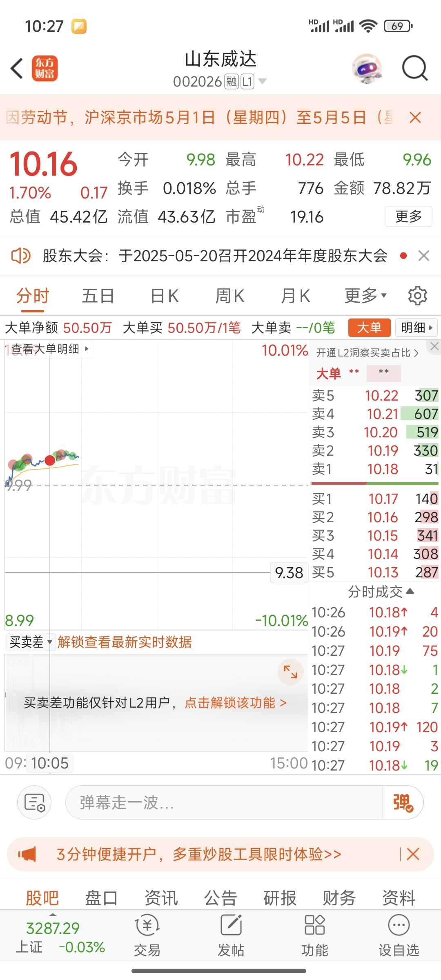Switch to the 五日 chart tab
The image size is (441, 980).
[98, 296]
